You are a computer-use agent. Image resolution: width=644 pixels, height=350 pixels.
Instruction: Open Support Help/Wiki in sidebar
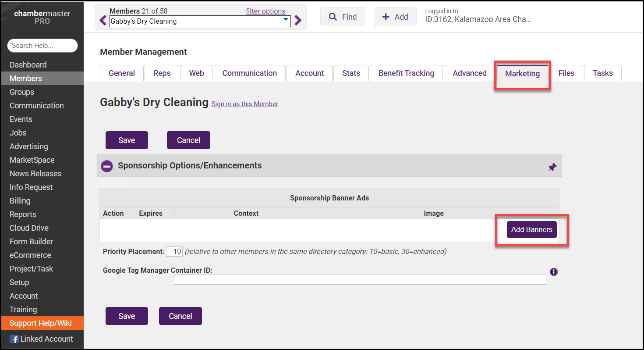click(x=40, y=323)
